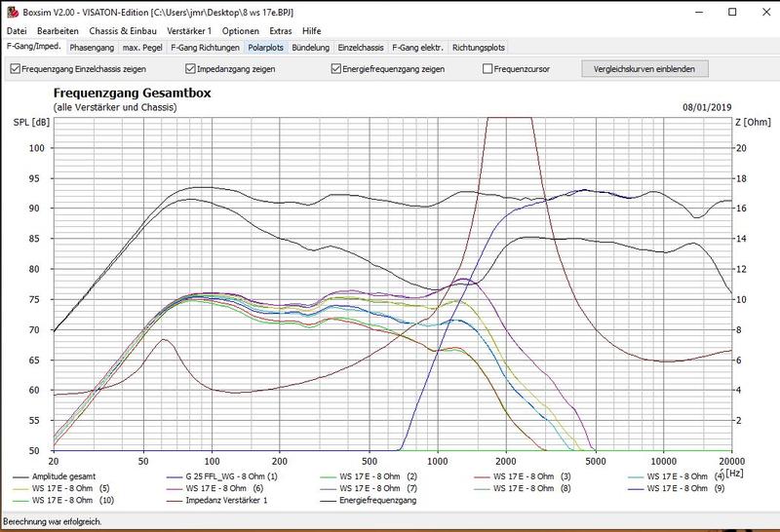Image resolution: width=780 pixels, height=532 pixels.
Task: Switch to the Polarplots tab
Action: pyautogui.click(x=265, y=47)
